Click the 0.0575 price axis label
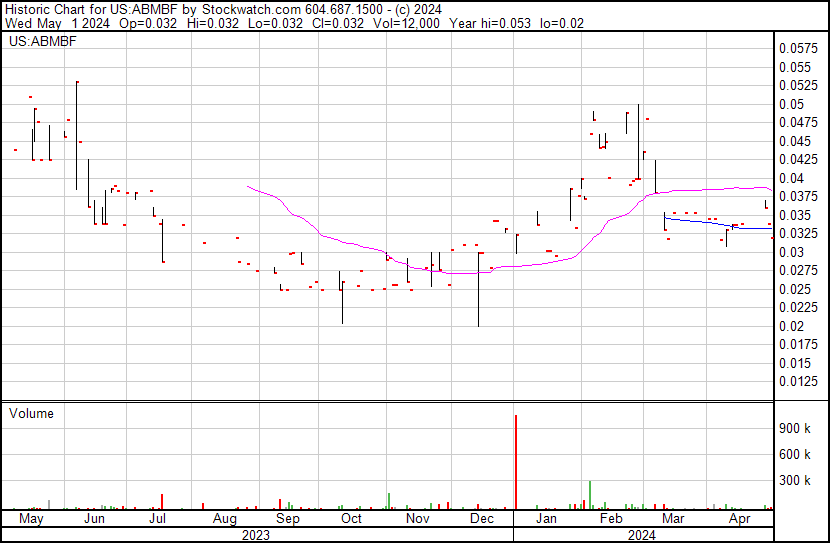The width and height of the screenshot is (830, 543). [798, 49]
